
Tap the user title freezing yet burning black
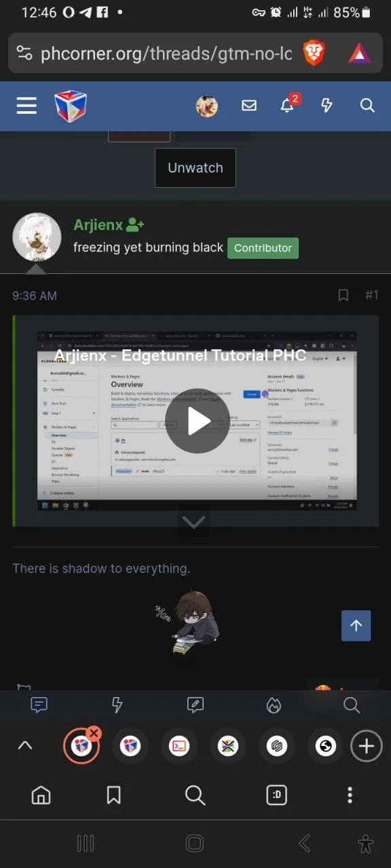click(148, 248)
